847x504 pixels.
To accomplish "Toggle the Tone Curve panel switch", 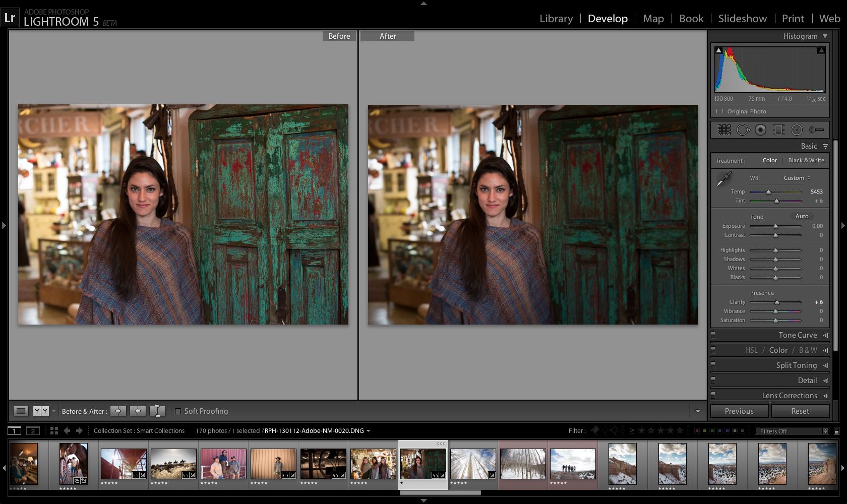I will tap(713, 335).
